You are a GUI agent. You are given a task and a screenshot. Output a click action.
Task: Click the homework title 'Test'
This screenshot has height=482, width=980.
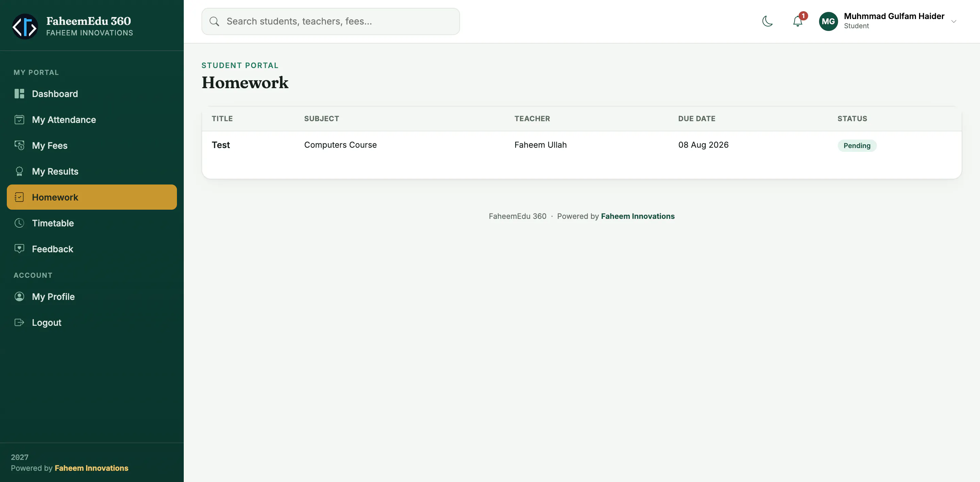[220, 145]
